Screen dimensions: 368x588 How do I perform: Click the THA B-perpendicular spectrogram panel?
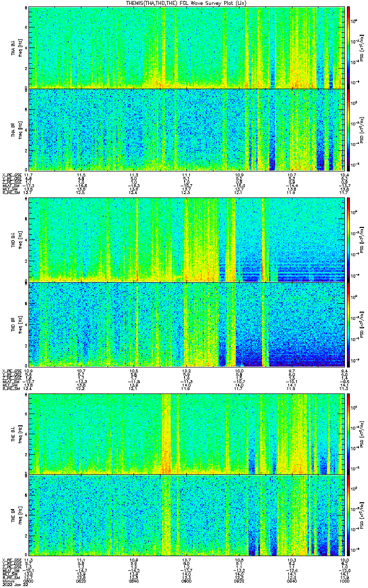186,48
